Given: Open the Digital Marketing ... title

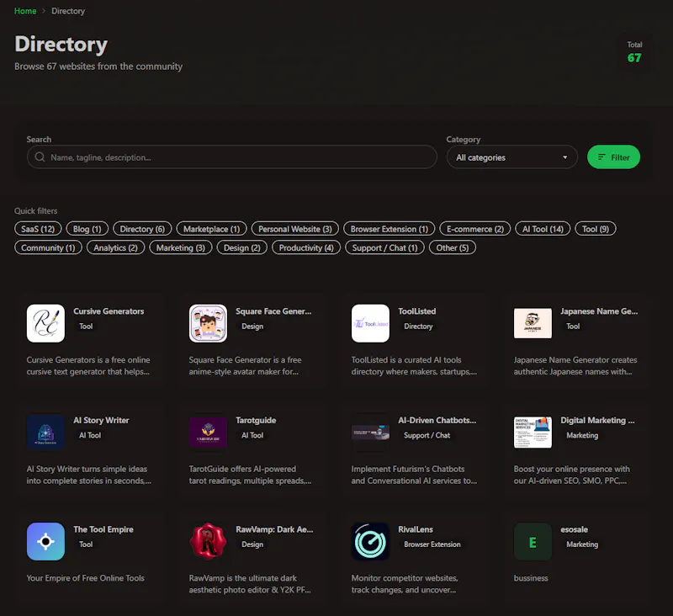Looking at the screenshot, I should pos(597,420).
